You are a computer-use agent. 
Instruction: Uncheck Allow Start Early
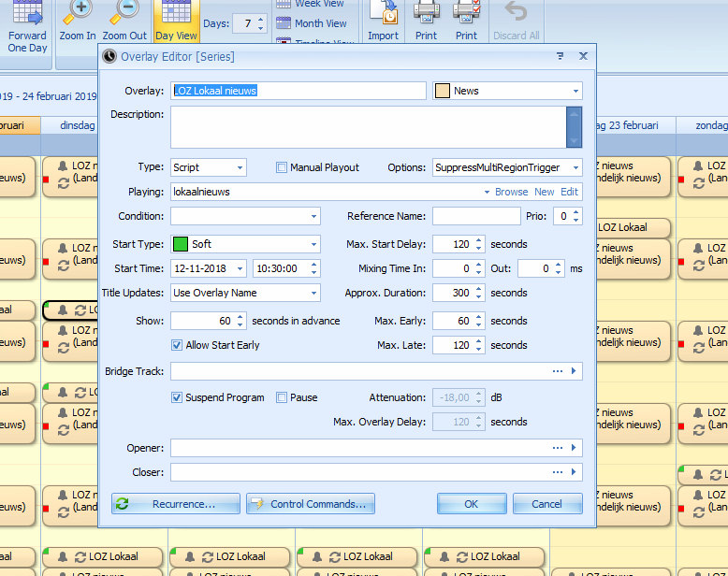[x=177, y=345]
